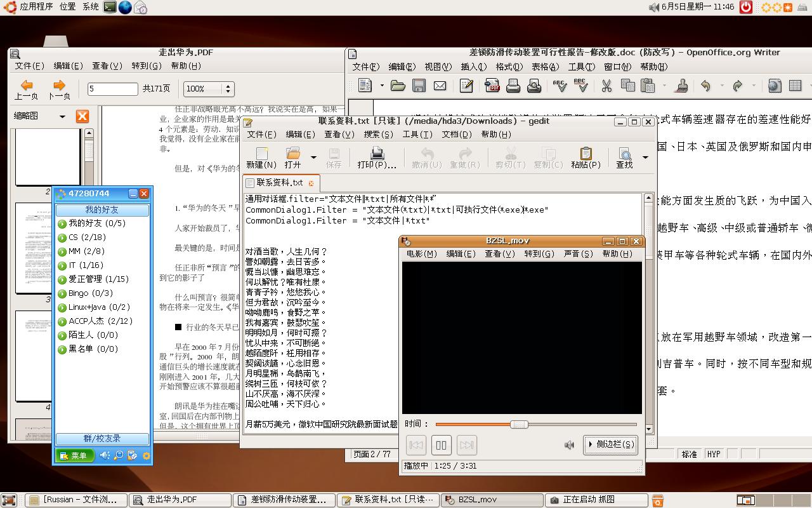This screenshot has height=508, width=812.
Task: Toggle AutoSpellcheck icon in Writer toolbar
Action: pyautogui.click(x=580, y=86)
